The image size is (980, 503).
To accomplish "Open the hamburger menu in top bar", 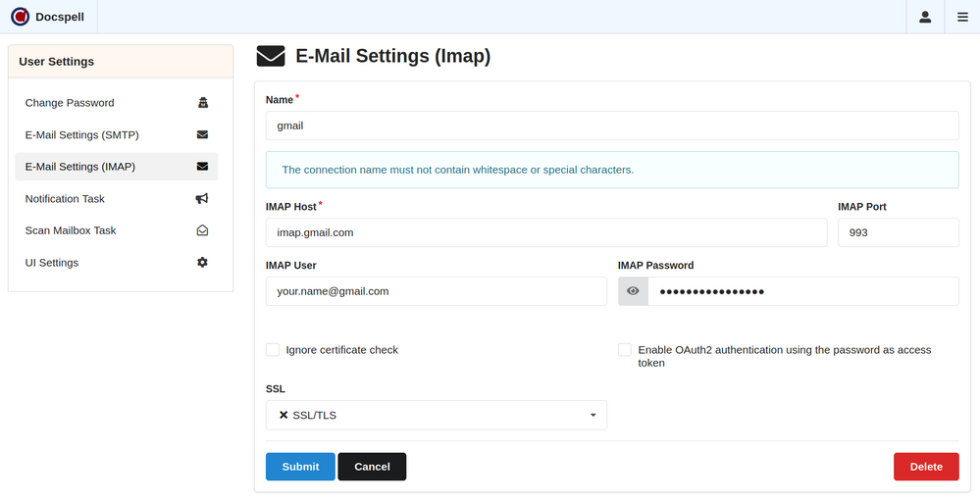I will pos(961,17).
